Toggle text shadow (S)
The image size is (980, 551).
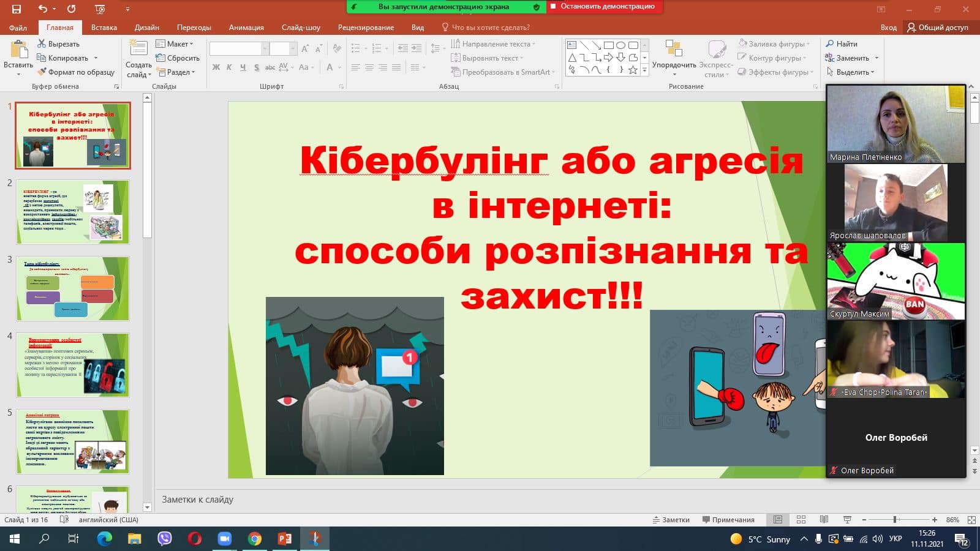point(257,67)
